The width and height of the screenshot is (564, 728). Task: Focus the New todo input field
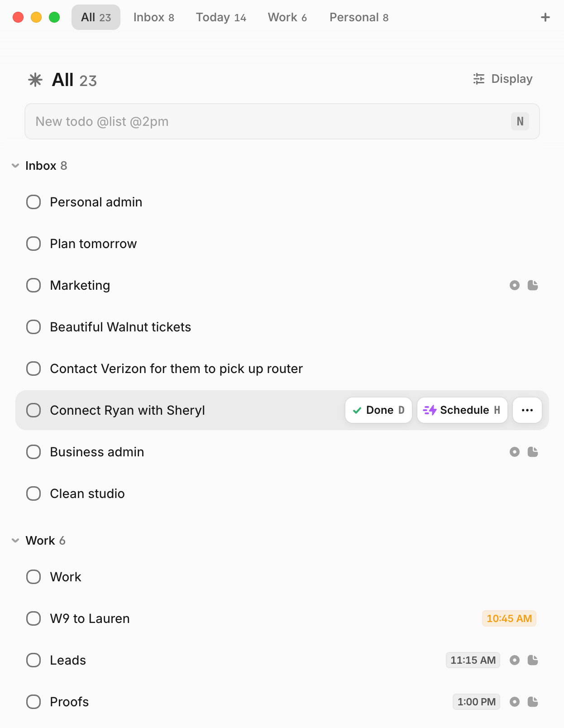tap(282, 121)
